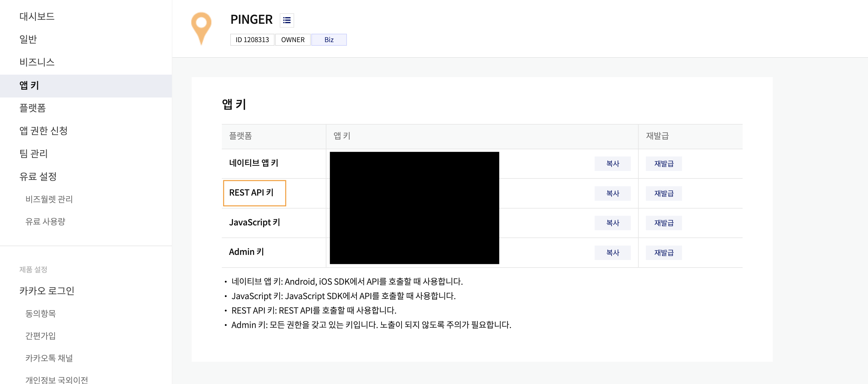This screenshot has width=868, height=384.
Task: Open 비즈월렛 관리 submenu item
Action: (49, 199)
